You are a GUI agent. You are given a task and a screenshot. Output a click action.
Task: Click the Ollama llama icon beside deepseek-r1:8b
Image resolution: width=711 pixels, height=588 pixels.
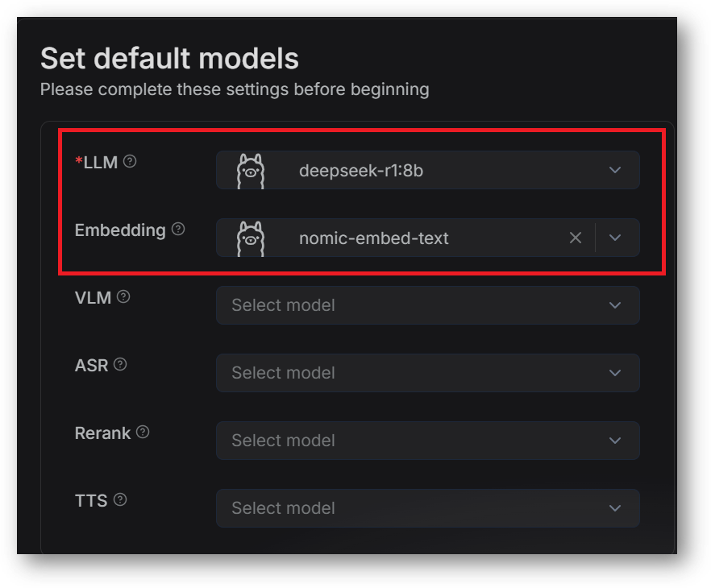click(x=250, y=170)
